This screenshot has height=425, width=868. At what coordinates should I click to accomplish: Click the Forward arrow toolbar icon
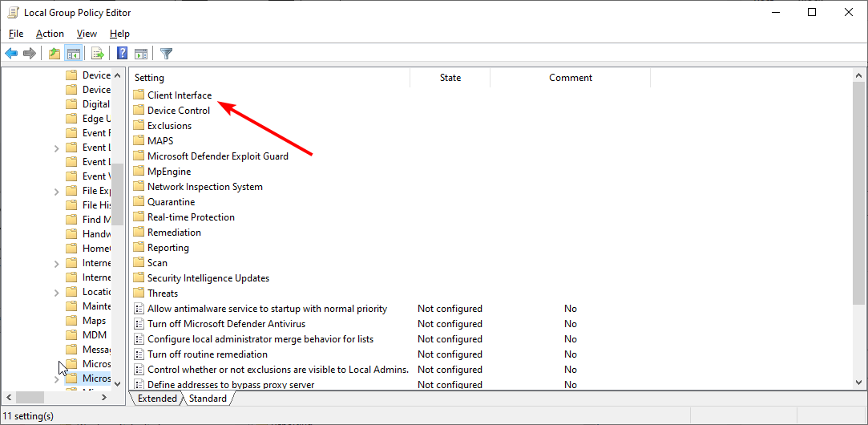click(x=30, y=53)
